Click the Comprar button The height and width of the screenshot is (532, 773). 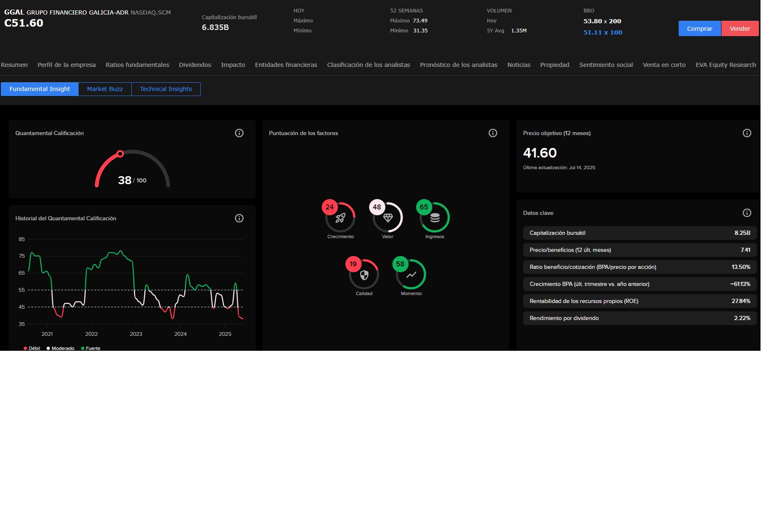pyautogui.click(x=699, y=29)
